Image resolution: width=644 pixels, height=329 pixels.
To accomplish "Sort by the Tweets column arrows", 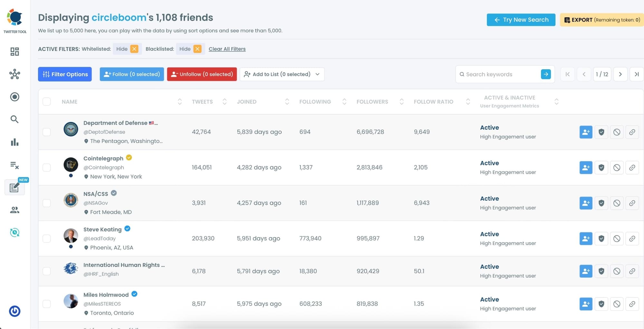I will (224, 102).
